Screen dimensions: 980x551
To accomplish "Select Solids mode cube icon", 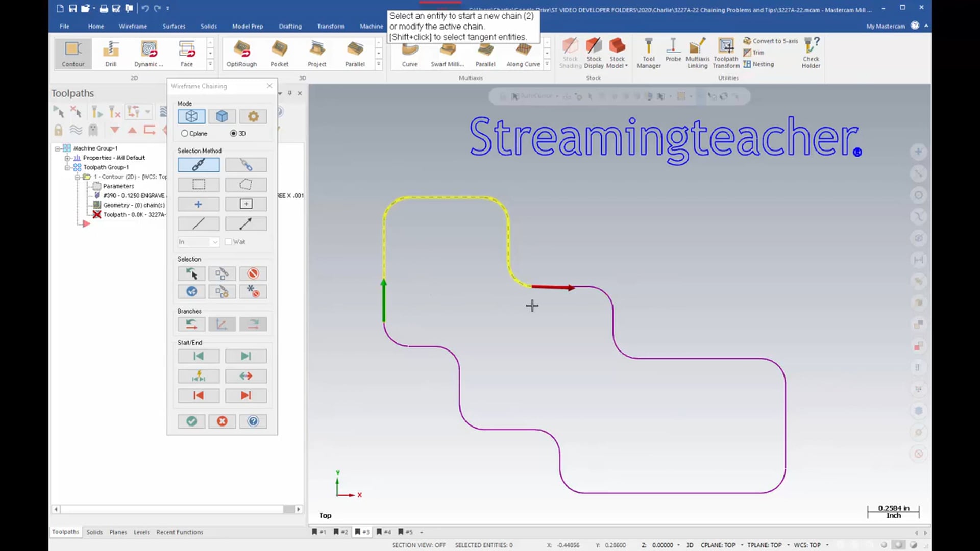I will coord(222,116).
